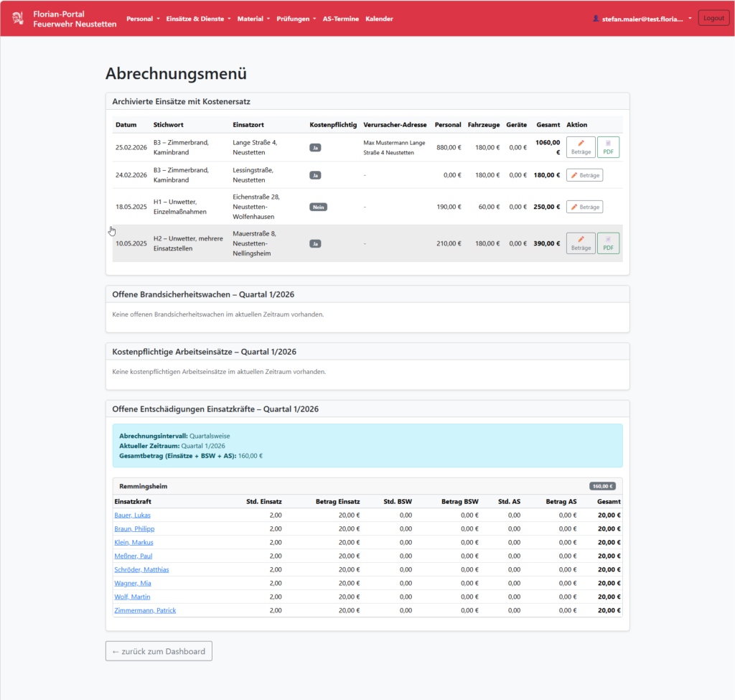This screenshot has height=700, width=735.
Task: Edit Beträge for the 25.02.2026 Einsatz
Action: [581, 147]
